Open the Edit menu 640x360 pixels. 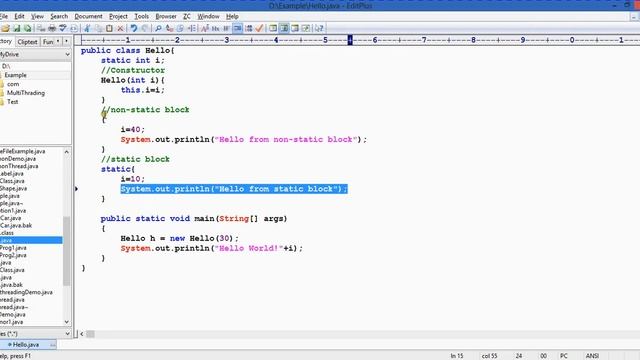pos(19,16)
